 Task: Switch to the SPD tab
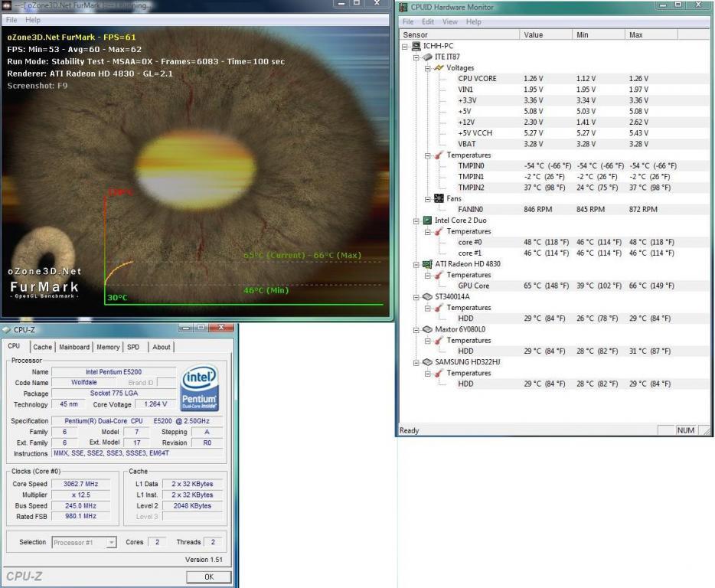pos(133,347)
